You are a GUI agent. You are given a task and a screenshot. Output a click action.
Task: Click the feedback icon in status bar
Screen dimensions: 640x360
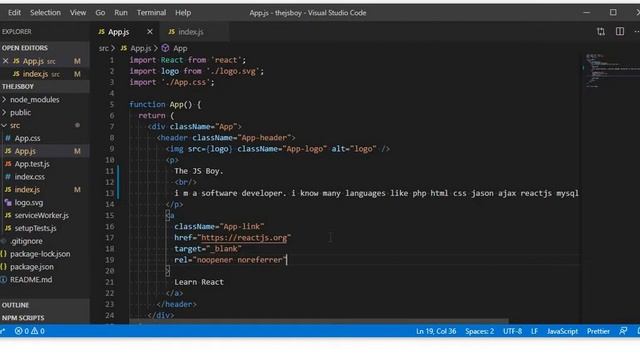[623, 331]
